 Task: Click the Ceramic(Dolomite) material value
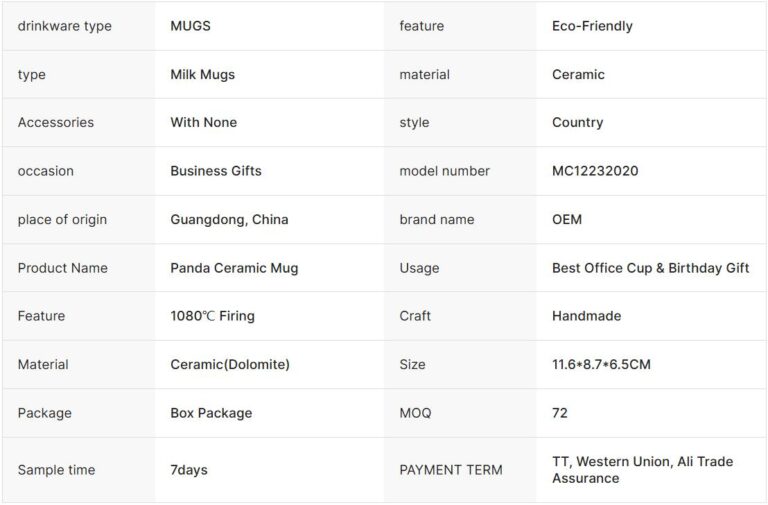click(230, 364)
